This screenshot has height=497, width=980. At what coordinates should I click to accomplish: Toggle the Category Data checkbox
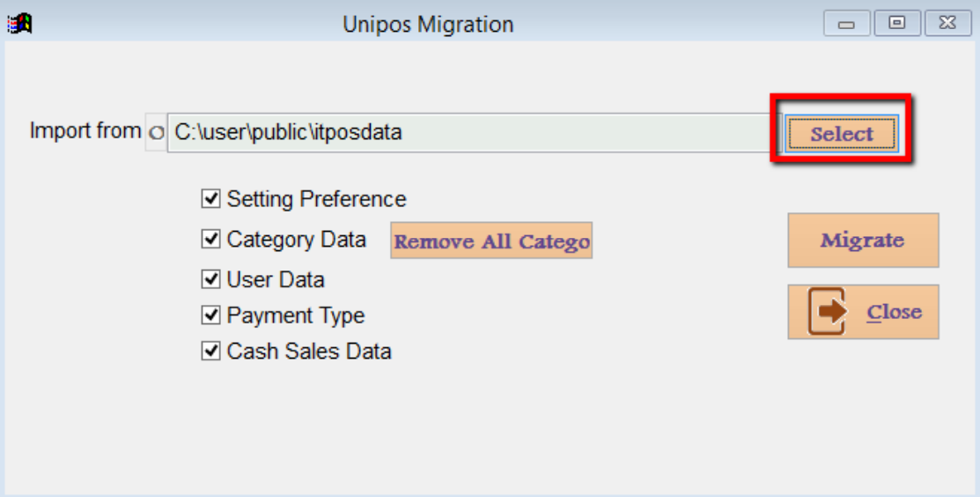[210, 239]
